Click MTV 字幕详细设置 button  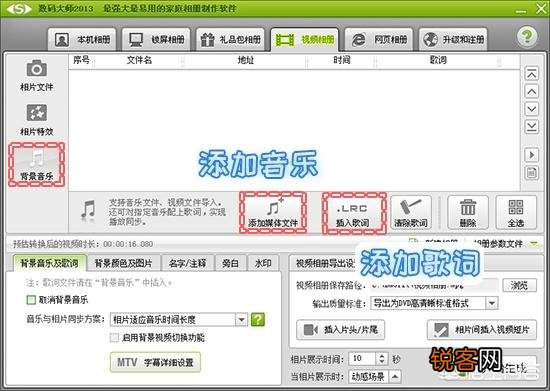point(155,362)
